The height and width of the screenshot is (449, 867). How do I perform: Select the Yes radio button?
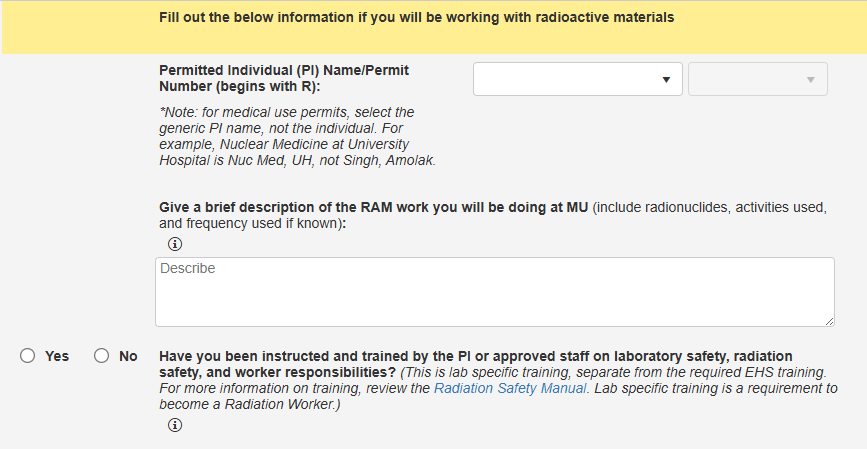(27, 356)
